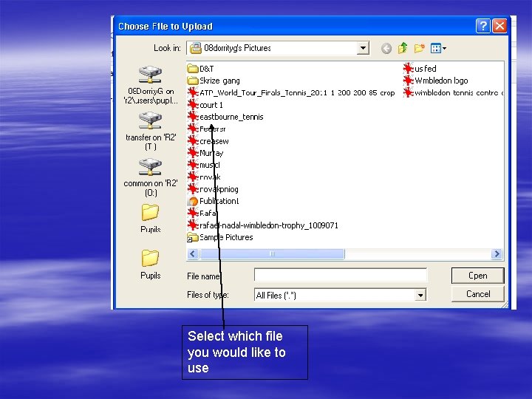Click the Look in field showing 08dorrityg's Pictures
The width and height of the screenshot is (532, 399).
[278, 48]
